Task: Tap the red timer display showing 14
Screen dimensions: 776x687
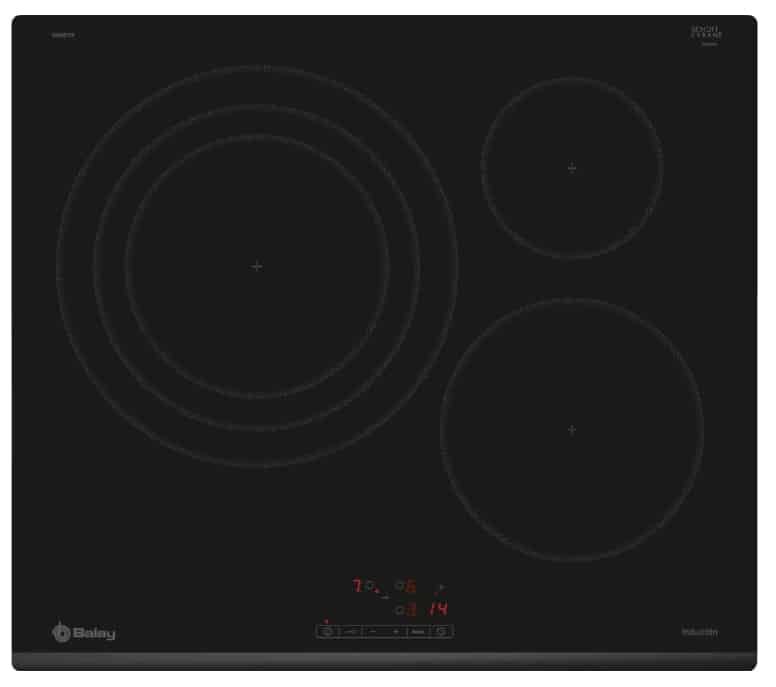Action: [439, 609]
